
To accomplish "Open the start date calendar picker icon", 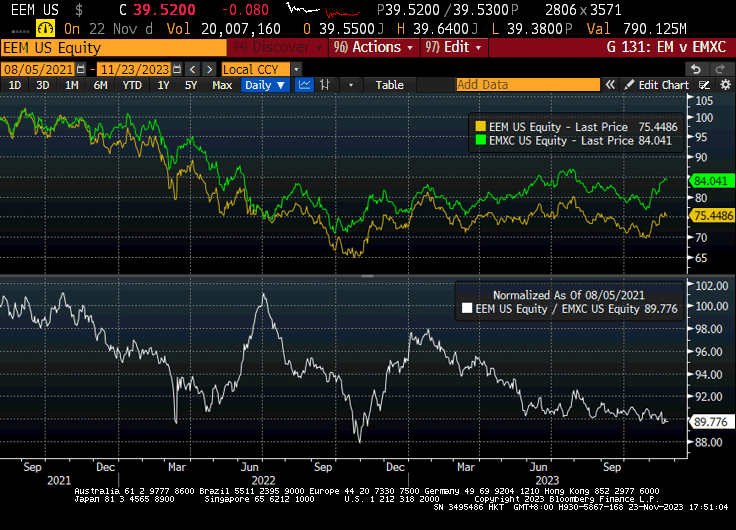I will point(81,69).
